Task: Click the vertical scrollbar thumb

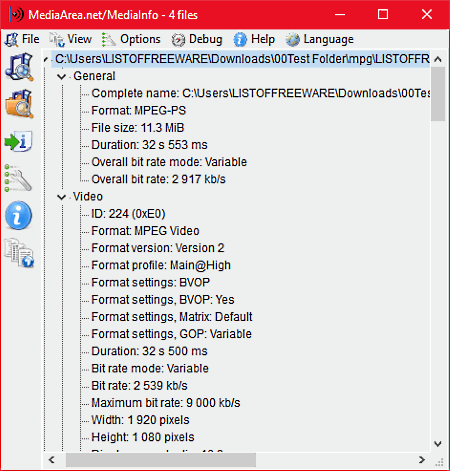Action: click(x=438, y=94)
